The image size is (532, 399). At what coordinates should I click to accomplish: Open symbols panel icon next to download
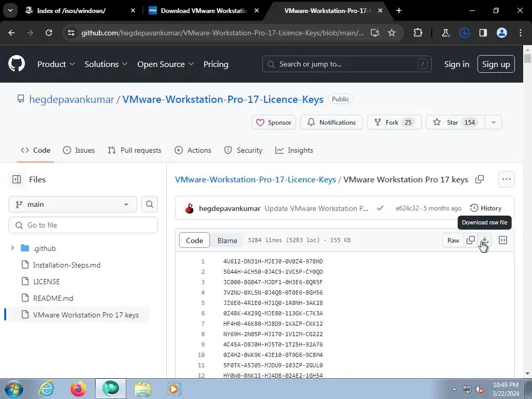pyautogui.click(x=503, y=240)
